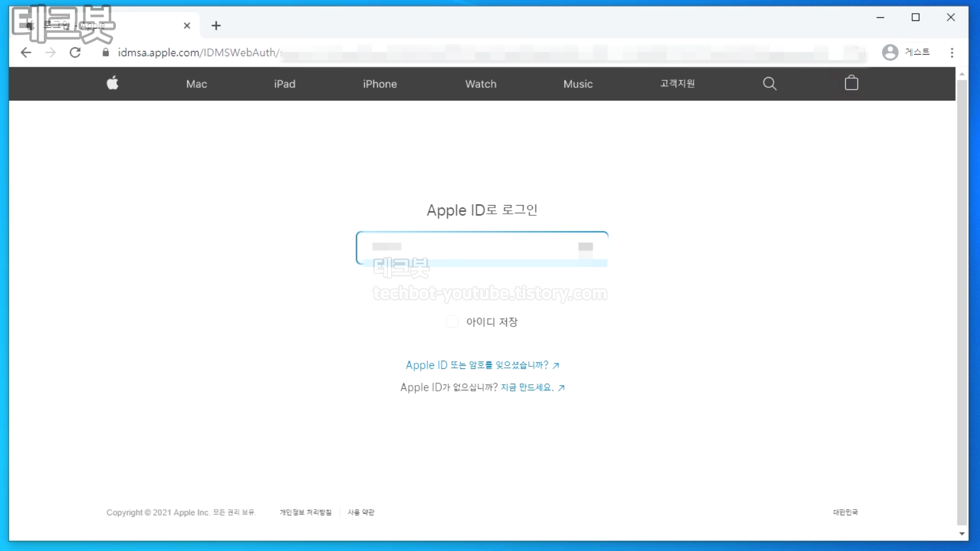Close the Apple login browser tab

[x=187, y=26]
